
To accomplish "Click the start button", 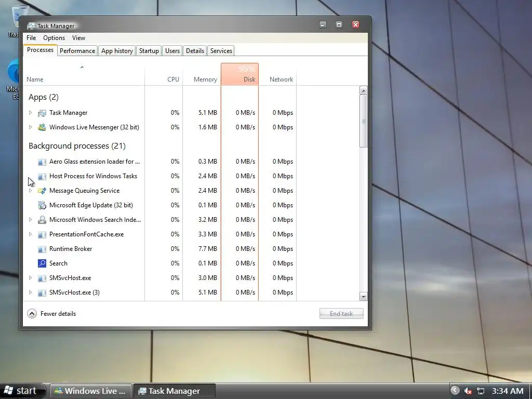I will coord(22,391).
